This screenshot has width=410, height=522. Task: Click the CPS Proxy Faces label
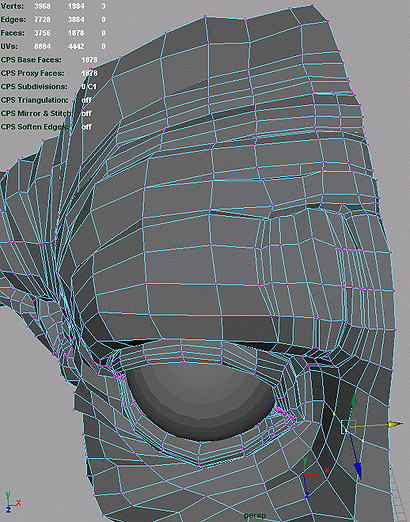pyautogui.click(x=32, y=73)
